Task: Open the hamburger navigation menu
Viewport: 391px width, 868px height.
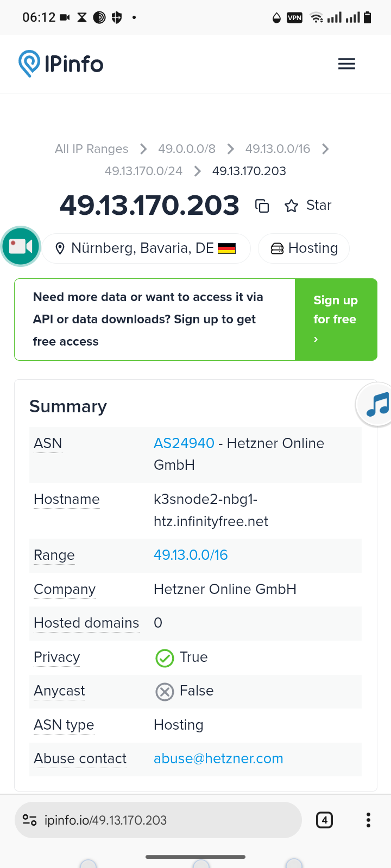Action: [x=346, y=64]
